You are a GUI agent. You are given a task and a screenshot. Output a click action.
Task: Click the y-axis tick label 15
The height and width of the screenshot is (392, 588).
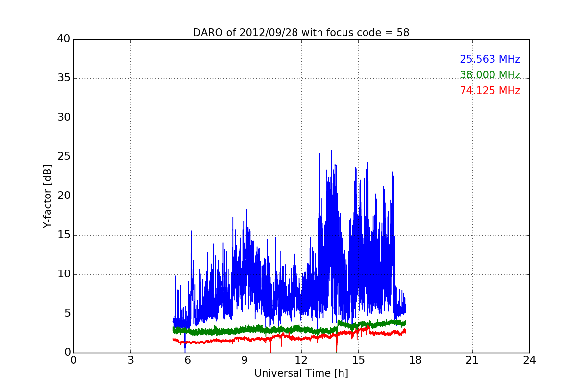point(64,235)
